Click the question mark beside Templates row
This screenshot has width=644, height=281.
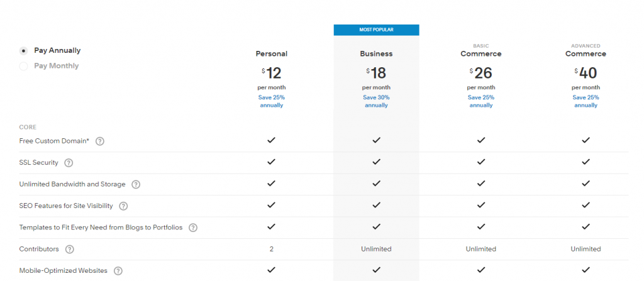(193, 228)
